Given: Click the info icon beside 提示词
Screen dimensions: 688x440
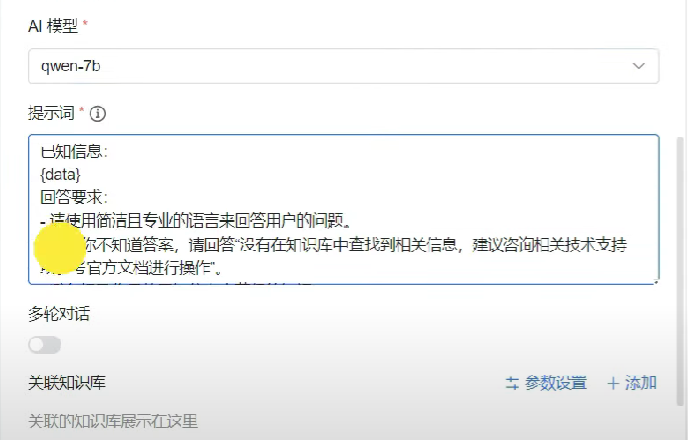Looking at the screenshot, I should click(x=98, y=114).
